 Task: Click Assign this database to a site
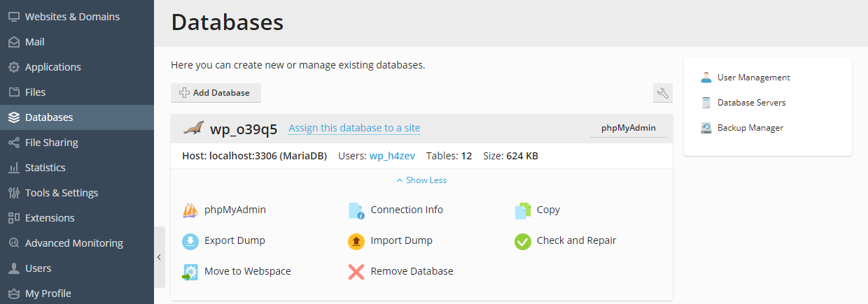click(354, 128)
